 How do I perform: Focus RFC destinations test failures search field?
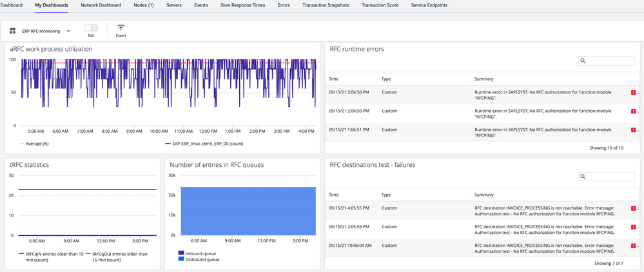[x=607, y=177]
